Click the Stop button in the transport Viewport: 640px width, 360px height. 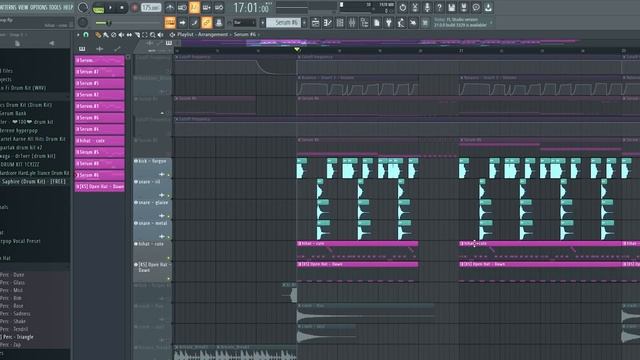(x=122, y=8)
